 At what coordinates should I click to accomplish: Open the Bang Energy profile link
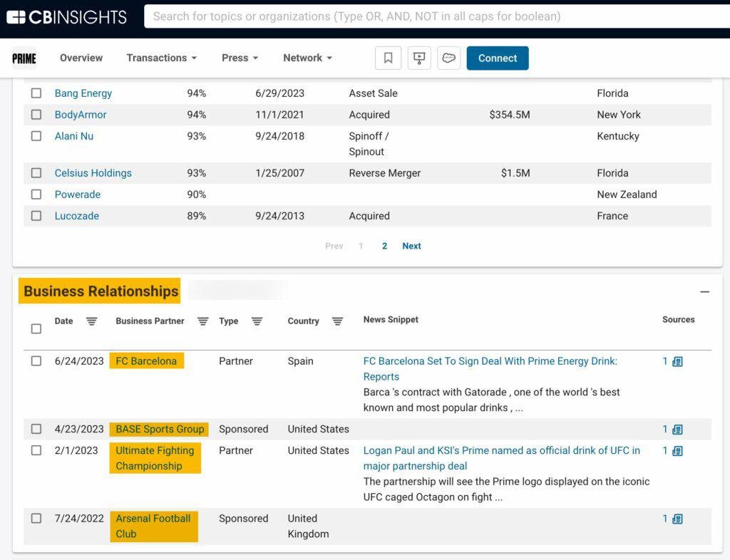pos(83,93)
